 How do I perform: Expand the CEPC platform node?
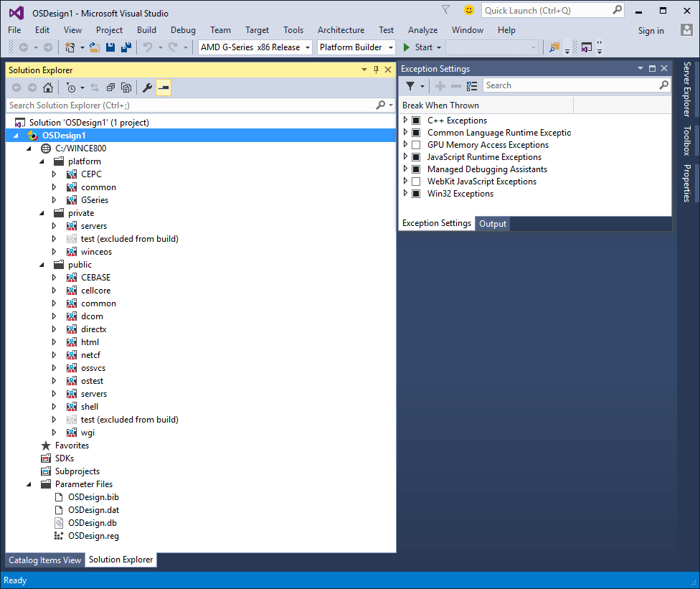(x=54, y=174)
